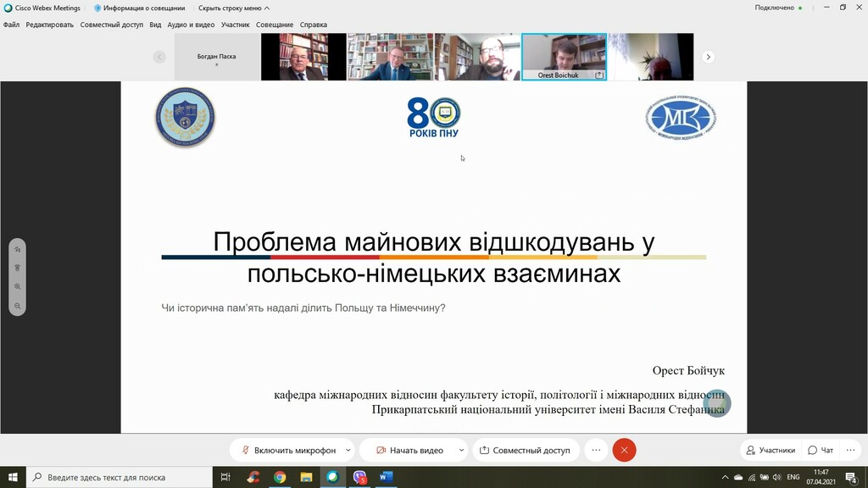
Task: Open the Совещание menu
Action: tap(275, 25)
